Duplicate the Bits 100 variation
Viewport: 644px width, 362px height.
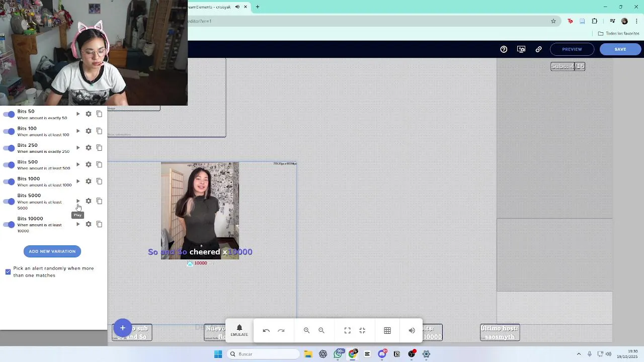pyautogui.click(x=99, y=131)
